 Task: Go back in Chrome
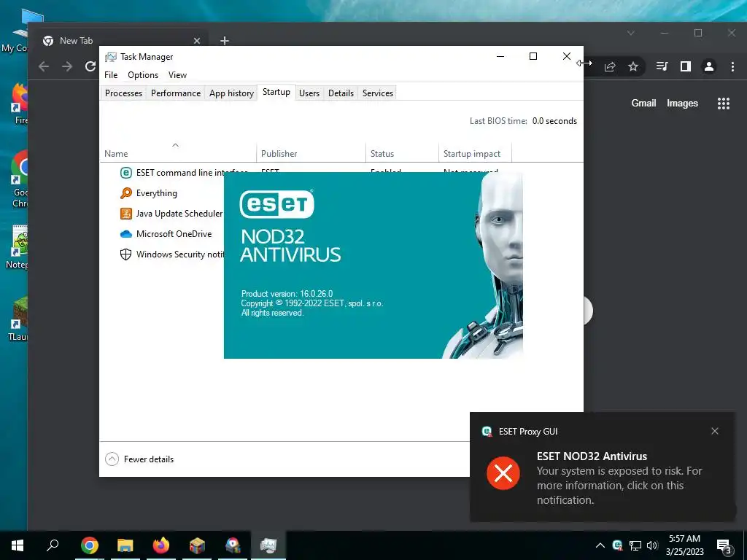tap(44, 66)
